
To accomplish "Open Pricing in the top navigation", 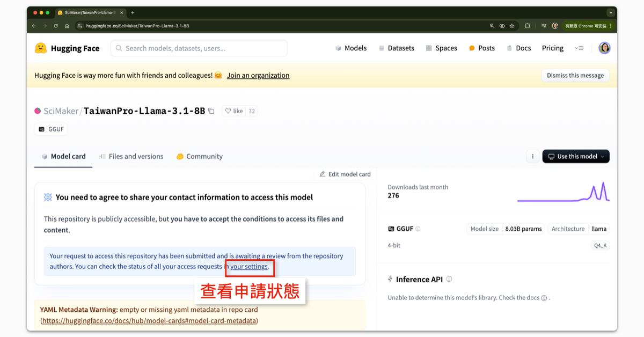I will point(553,48).
